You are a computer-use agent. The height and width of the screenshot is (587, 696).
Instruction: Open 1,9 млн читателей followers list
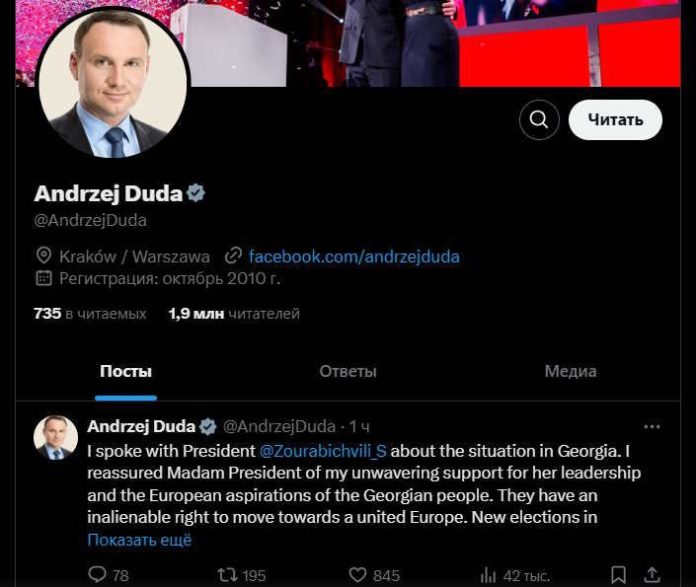coord(234,313)
